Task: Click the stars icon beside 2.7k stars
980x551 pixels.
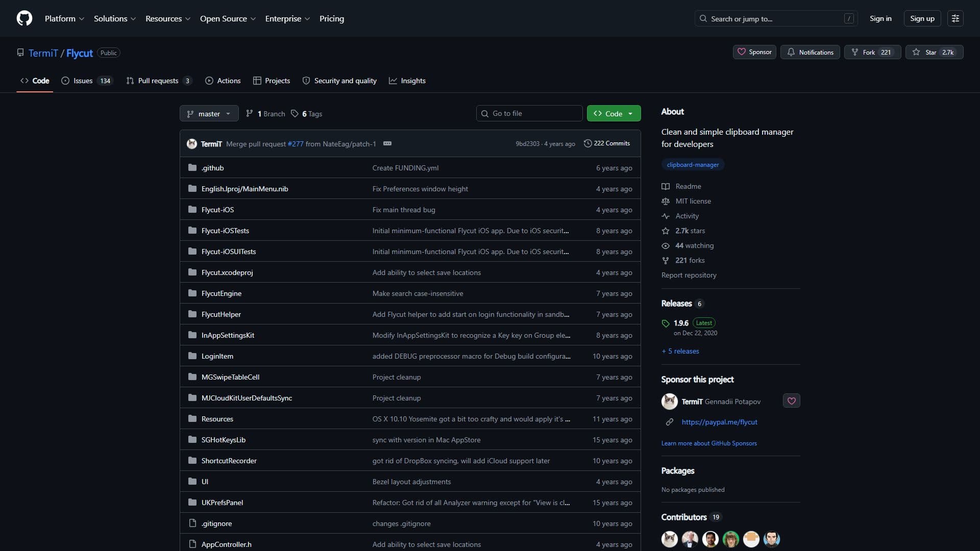Action: (666, 231)
